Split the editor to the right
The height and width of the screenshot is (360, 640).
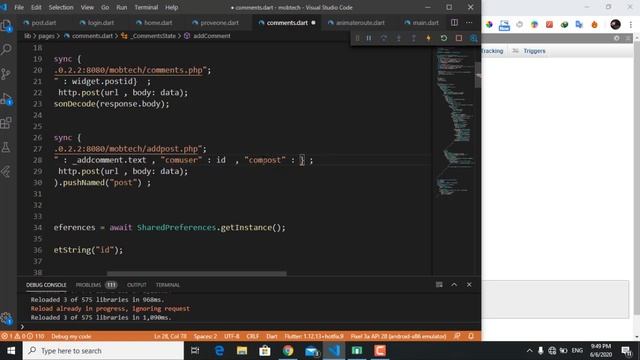tap(454, 22)
